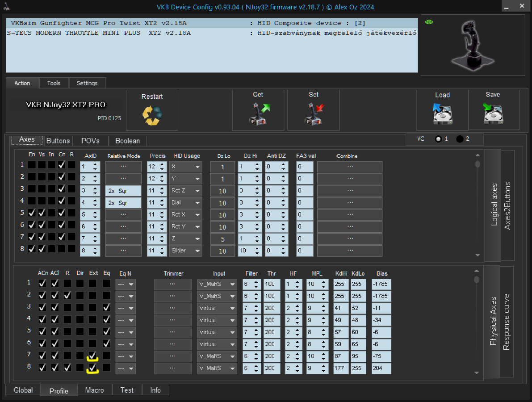Switch to the Global bottom tab
The height and width of the screenshot is (402, 532).
[23, 390]
